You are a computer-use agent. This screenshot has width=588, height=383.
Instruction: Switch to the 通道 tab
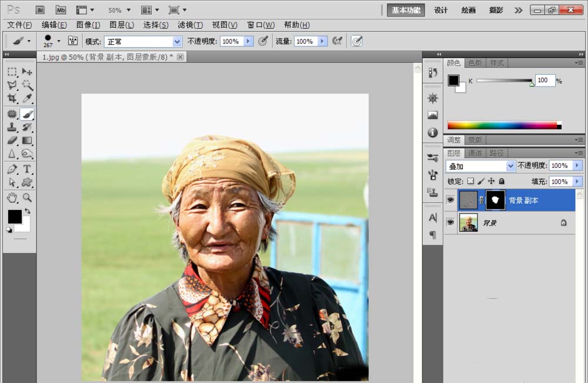tap(475, 153)
